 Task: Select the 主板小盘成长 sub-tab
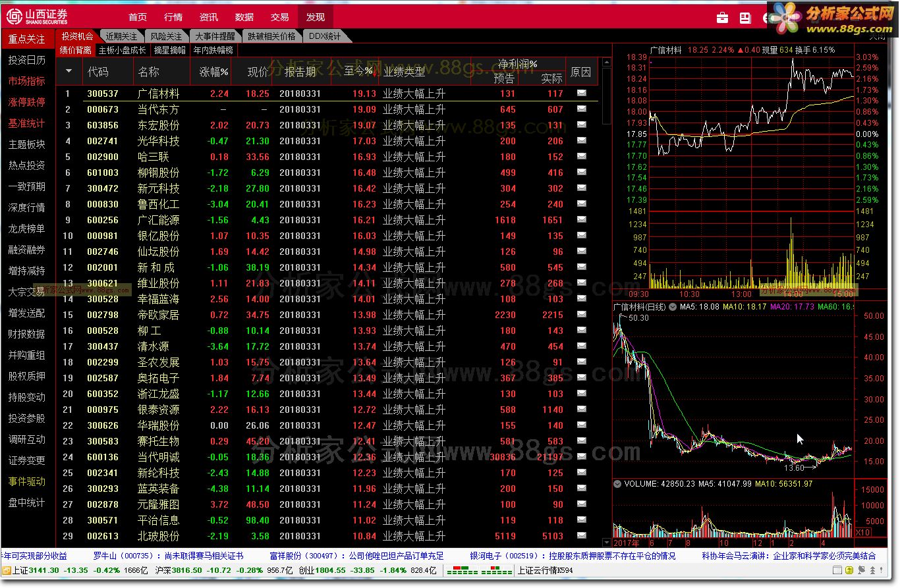pyautogui.click(x=123, y=50)
